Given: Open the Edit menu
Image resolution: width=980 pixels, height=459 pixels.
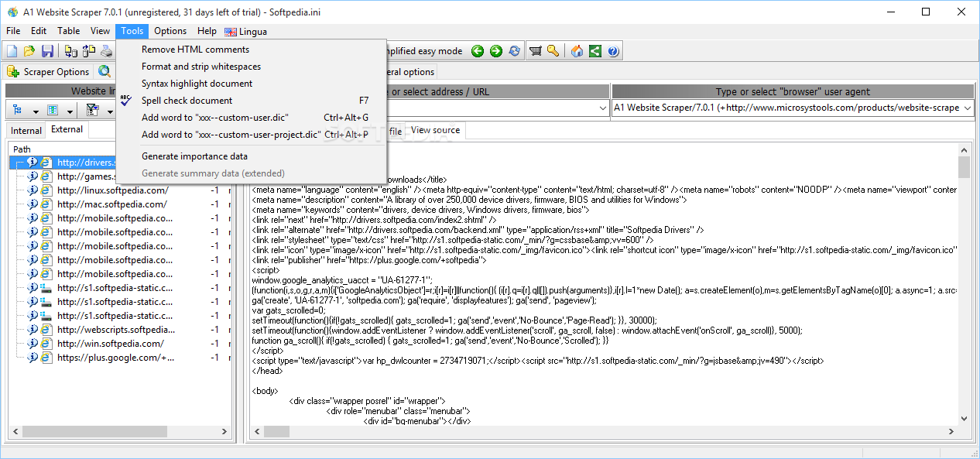Looking at the screenshot, I should pos(39,31).
